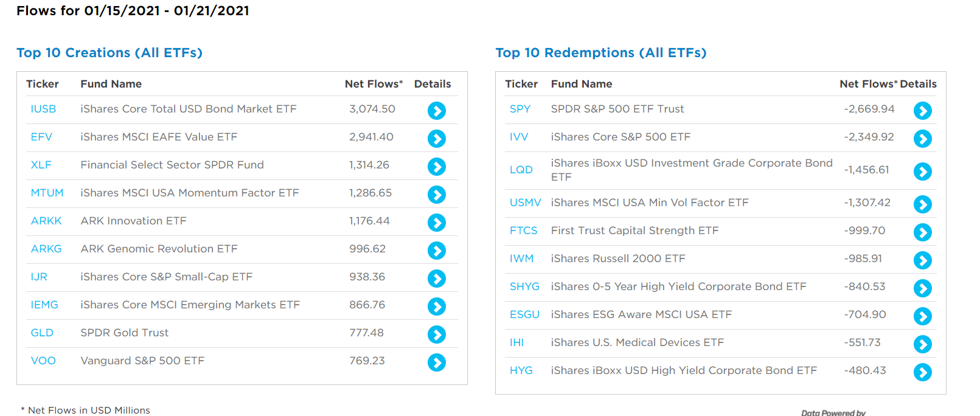Viewport: 980px width, 416px height.
Task: Open details arrow for IEMG row
Action: [437, 307]
